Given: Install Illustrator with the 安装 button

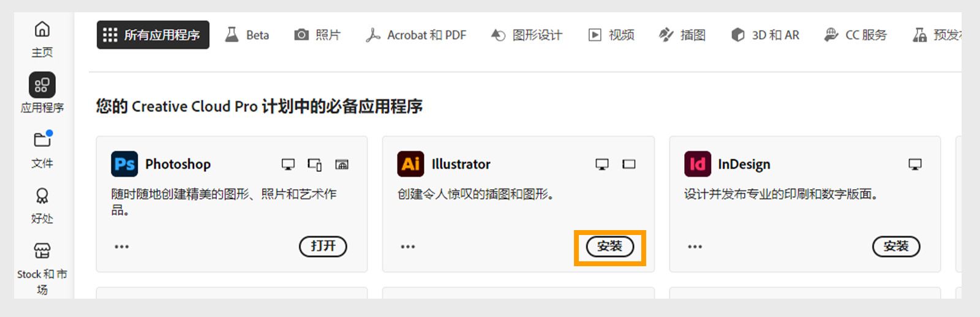Looking at the screenshot, I should tap(610, 246).
